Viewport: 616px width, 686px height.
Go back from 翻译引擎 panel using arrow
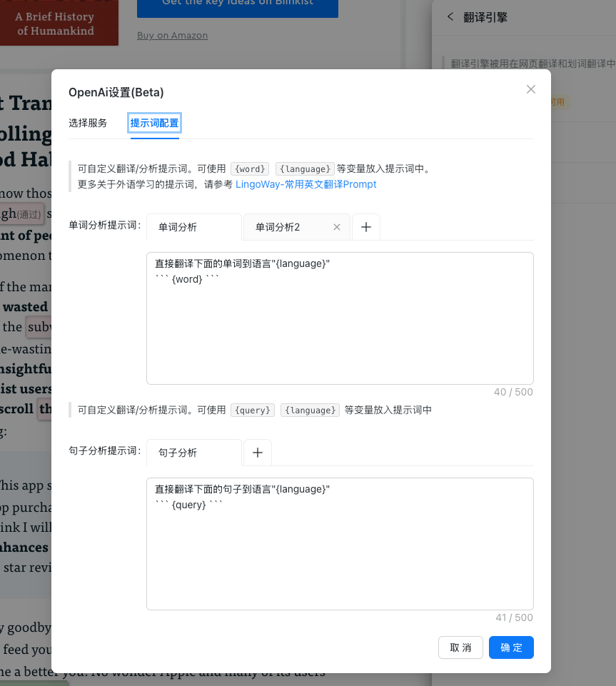450,16
